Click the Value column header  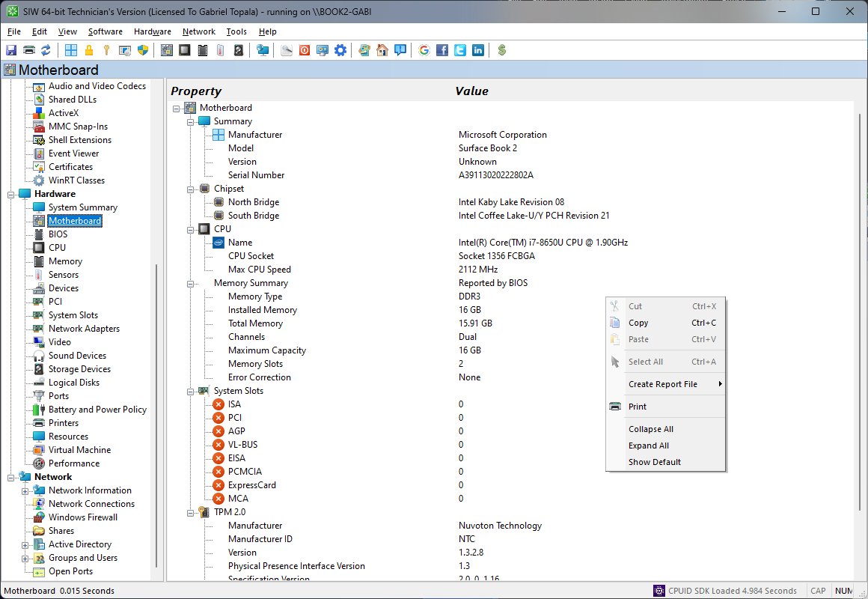(471, 91)
